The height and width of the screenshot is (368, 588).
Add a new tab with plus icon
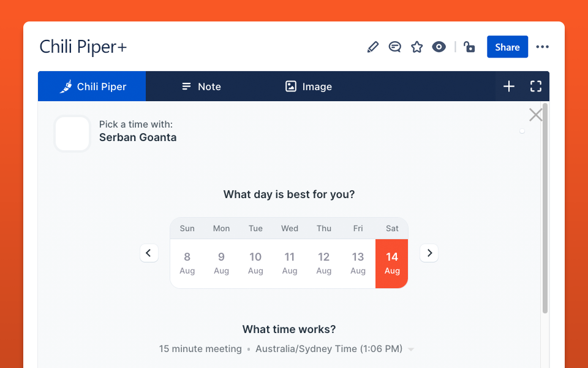(509, 86)
